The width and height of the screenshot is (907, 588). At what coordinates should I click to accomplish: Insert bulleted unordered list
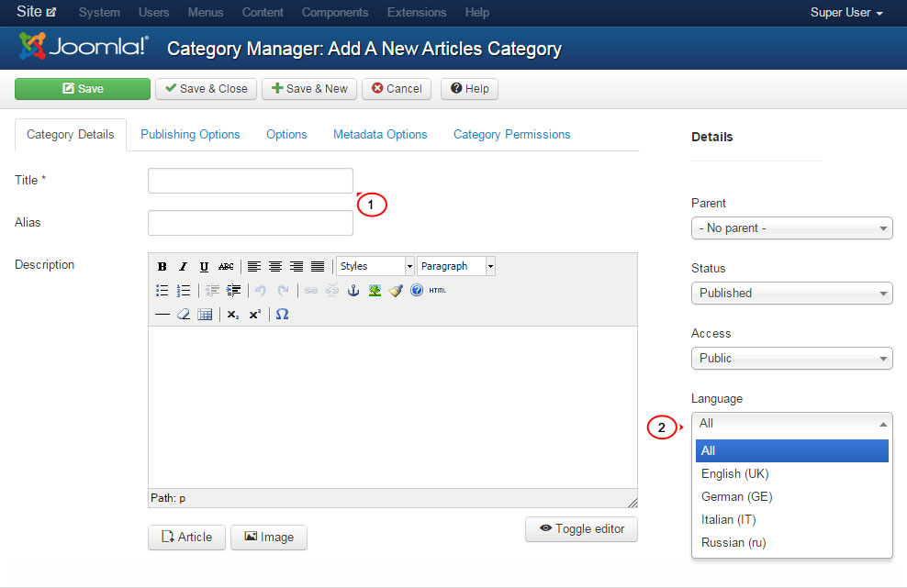tap(162, 290)
